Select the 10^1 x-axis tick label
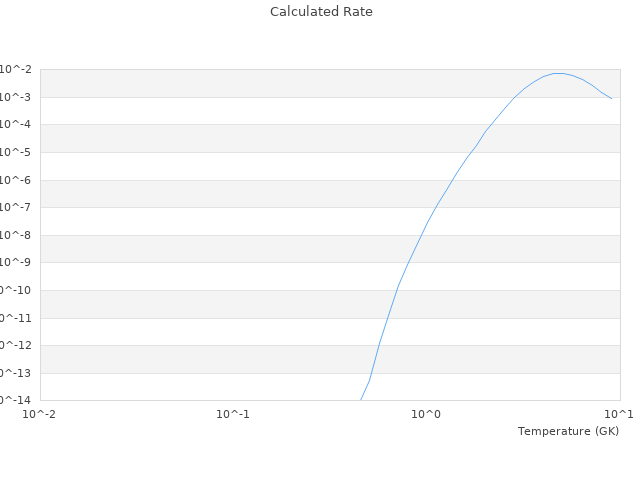 pos(619,414)
